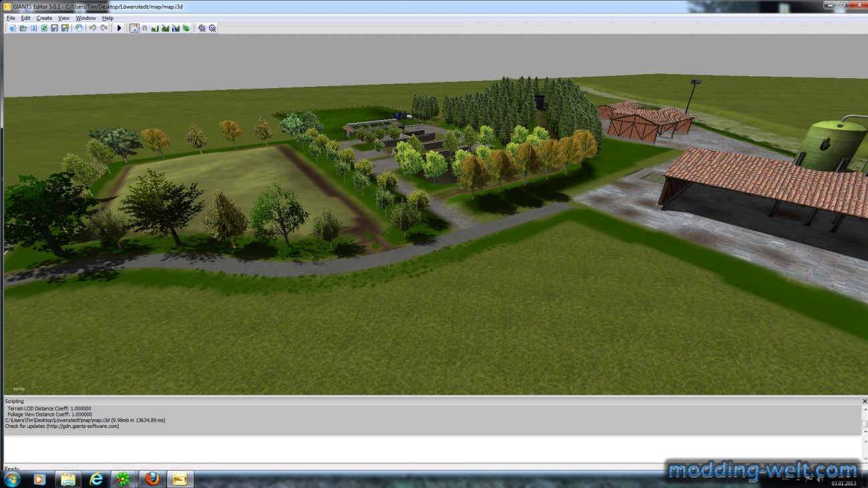868x488 pixels.
Task: Open the View menu
Action: [x=63, y=18]
